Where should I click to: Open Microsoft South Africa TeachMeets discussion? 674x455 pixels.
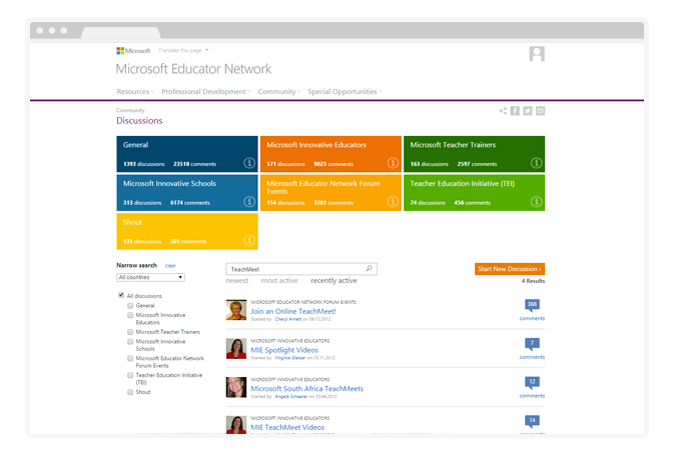(307, 388)
